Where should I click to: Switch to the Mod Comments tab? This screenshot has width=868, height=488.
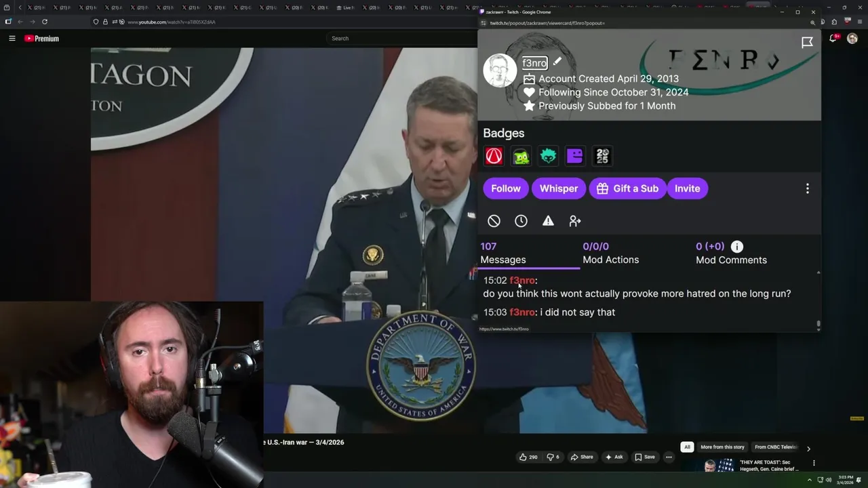tap(731, 253)
